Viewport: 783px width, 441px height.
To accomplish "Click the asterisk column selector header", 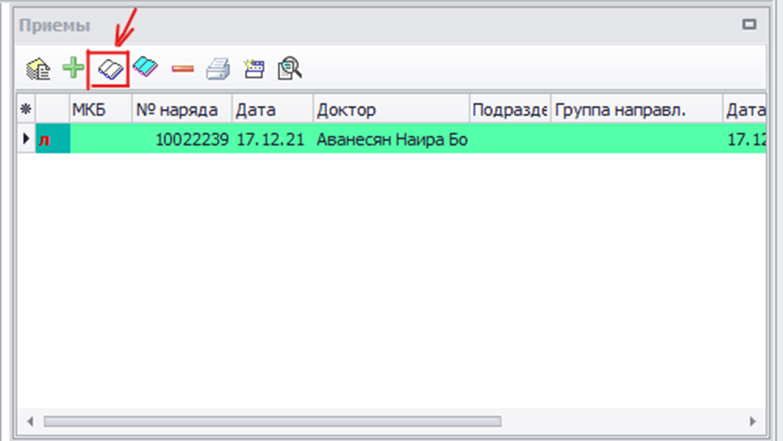I will 26,109.
